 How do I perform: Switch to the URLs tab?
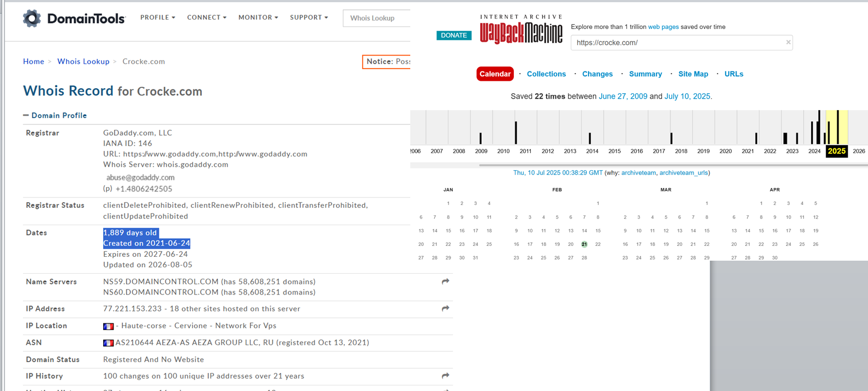pos(734,74)
